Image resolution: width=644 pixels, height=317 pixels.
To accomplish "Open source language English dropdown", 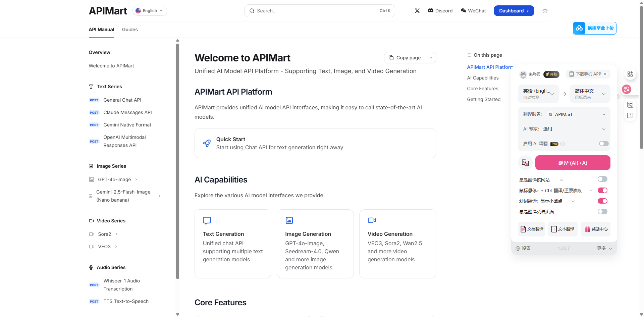I will tap(538, 94).
